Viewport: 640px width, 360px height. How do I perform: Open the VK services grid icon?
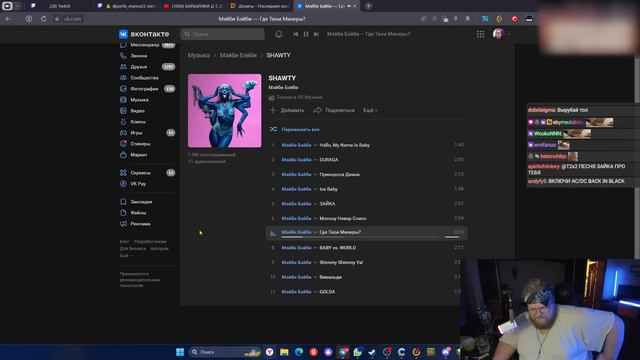(480, 34)
